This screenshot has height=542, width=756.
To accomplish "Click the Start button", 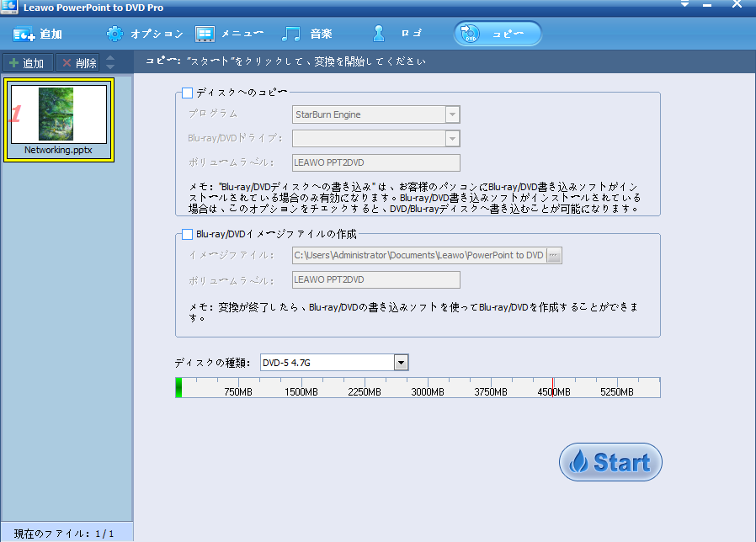I will click(x=610, y=462).
